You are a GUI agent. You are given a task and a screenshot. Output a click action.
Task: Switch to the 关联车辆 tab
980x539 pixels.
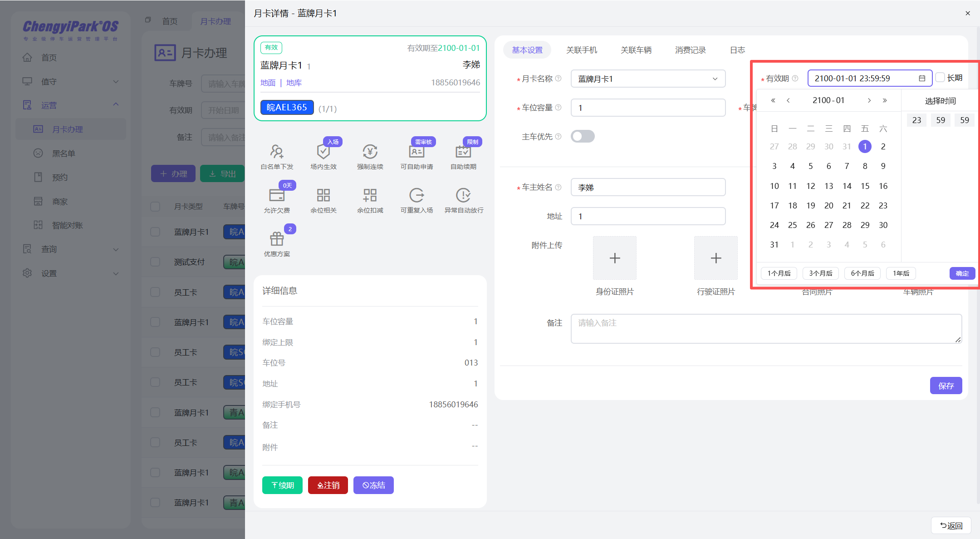click(x=636, y=50)
